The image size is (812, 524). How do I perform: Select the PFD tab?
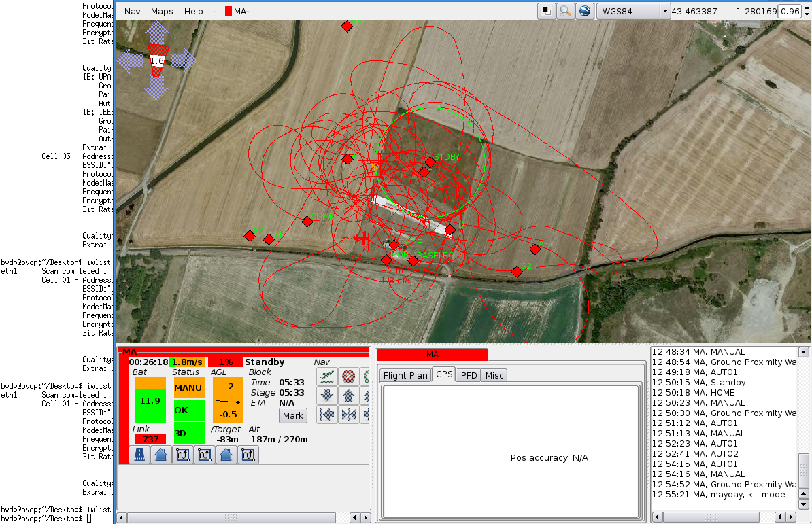[469, 375]
